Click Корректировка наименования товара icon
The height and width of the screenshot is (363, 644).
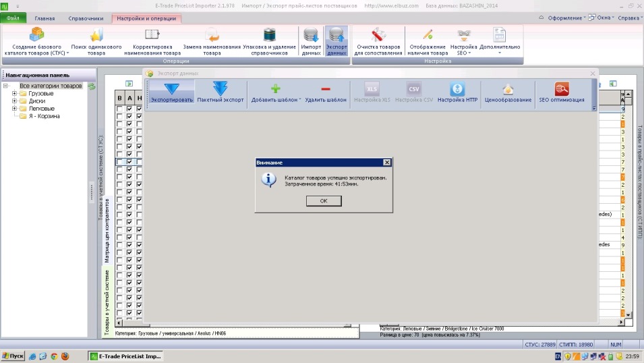[152, 34]
